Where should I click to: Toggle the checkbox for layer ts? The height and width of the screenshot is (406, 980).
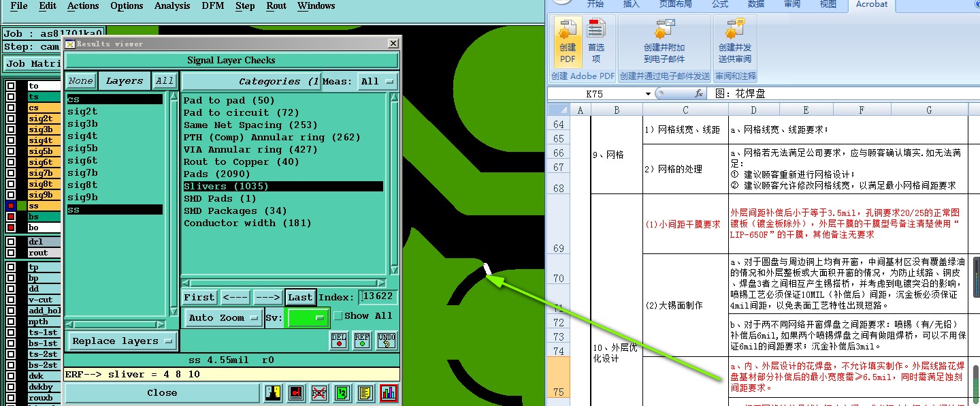pyautogui.click(x=10, y=97)
